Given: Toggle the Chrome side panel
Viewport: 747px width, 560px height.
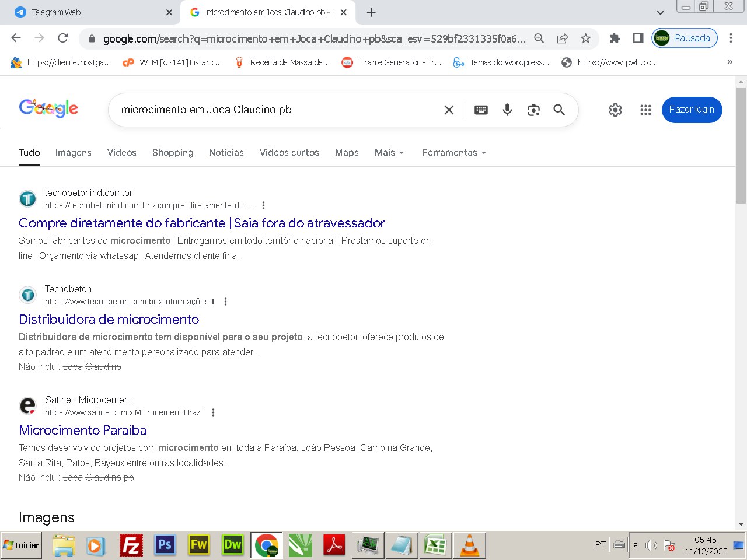Looking at the screenshot, I should point(638,38).
